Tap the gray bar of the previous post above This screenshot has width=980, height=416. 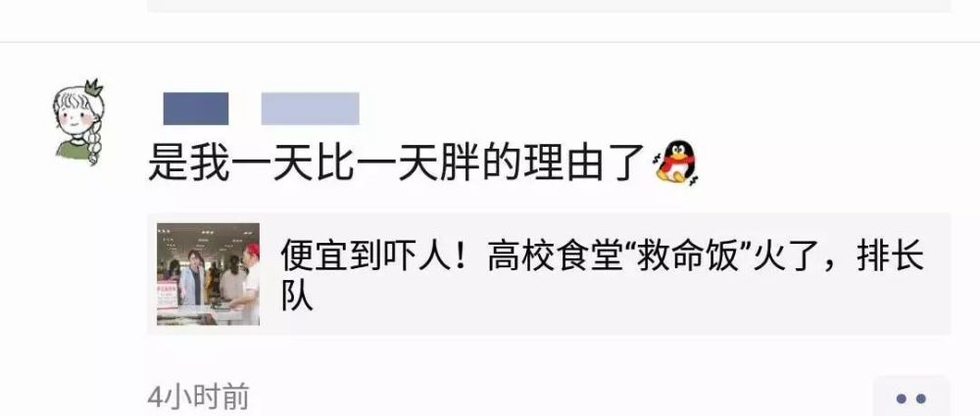click(549, 6)
